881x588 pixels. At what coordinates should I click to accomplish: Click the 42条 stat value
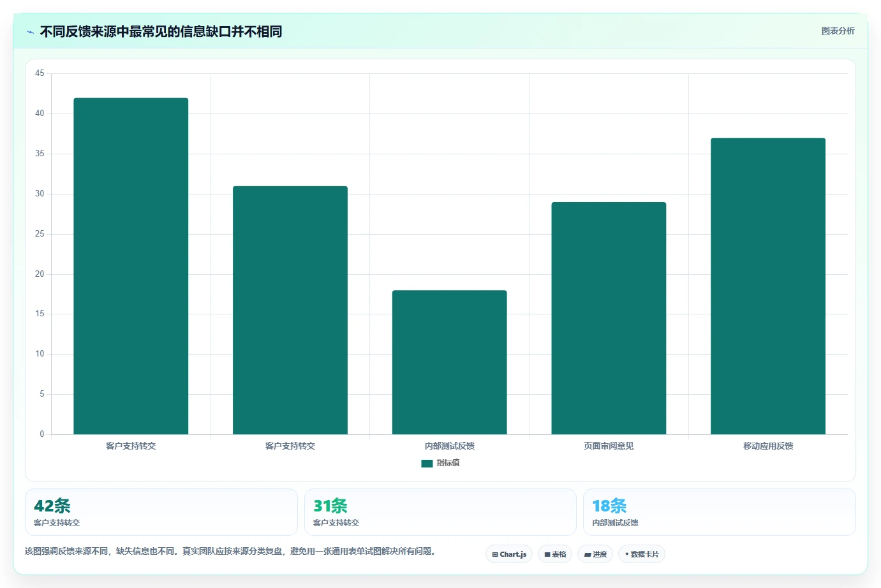[x=52, y=506]
